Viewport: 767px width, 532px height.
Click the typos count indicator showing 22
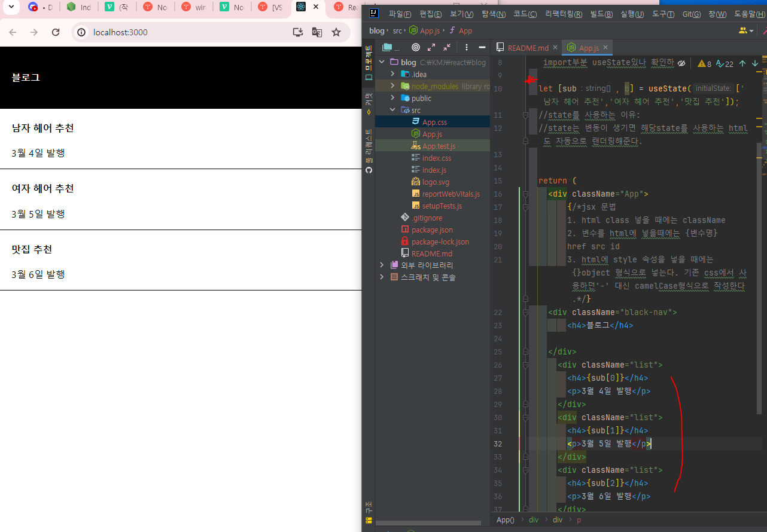point(724,63)
